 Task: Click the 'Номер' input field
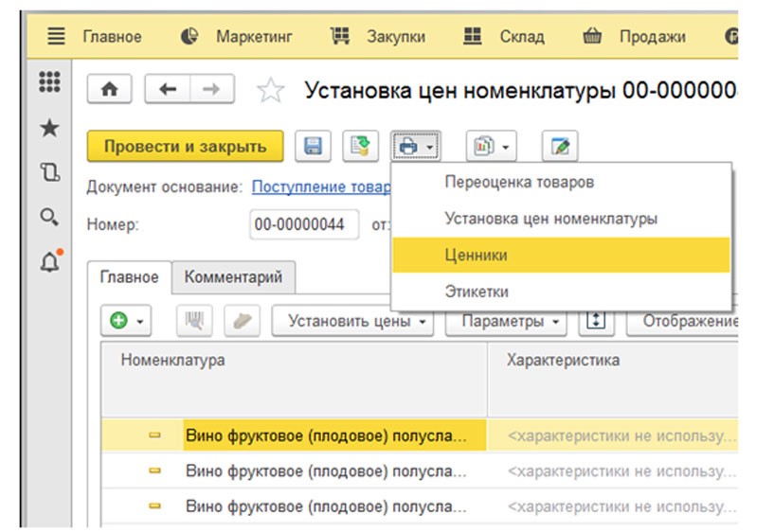click(304, 224)
